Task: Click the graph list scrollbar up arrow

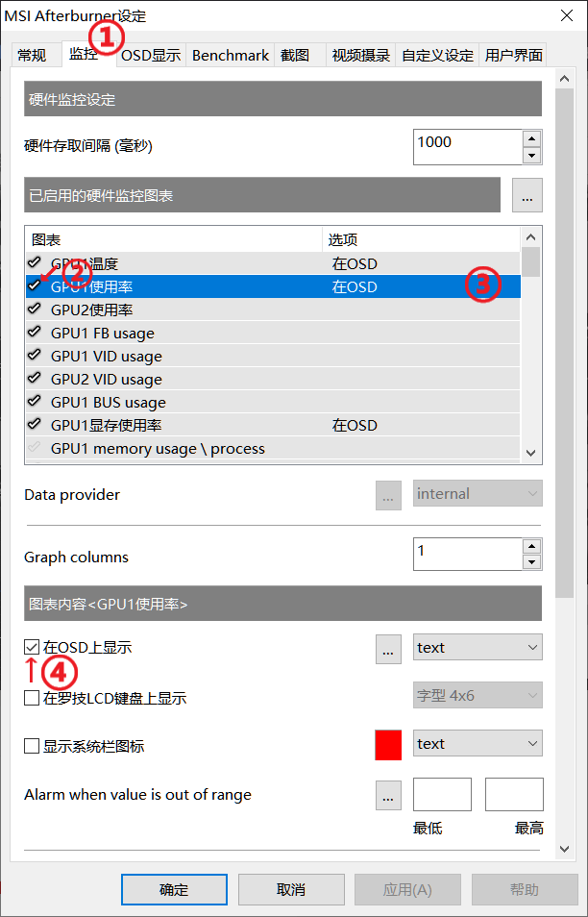Action: pyautogui.click(x=530, y=236)
